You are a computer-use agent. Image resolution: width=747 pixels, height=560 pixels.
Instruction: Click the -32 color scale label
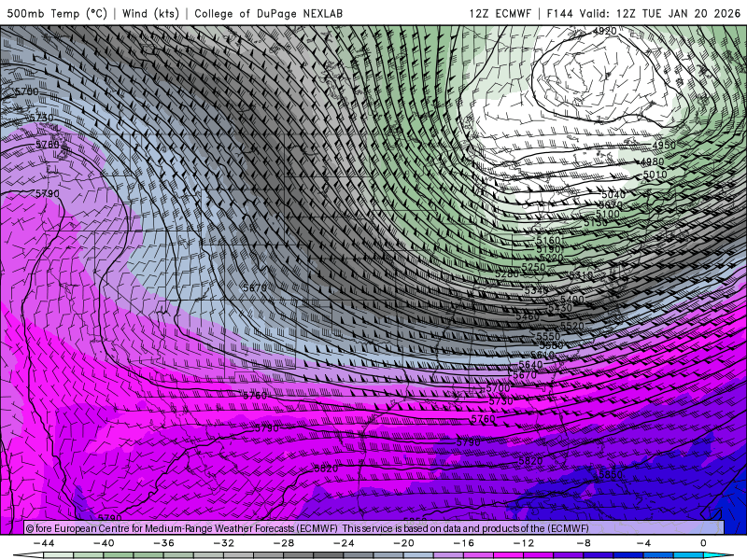[x=223, y=543]
